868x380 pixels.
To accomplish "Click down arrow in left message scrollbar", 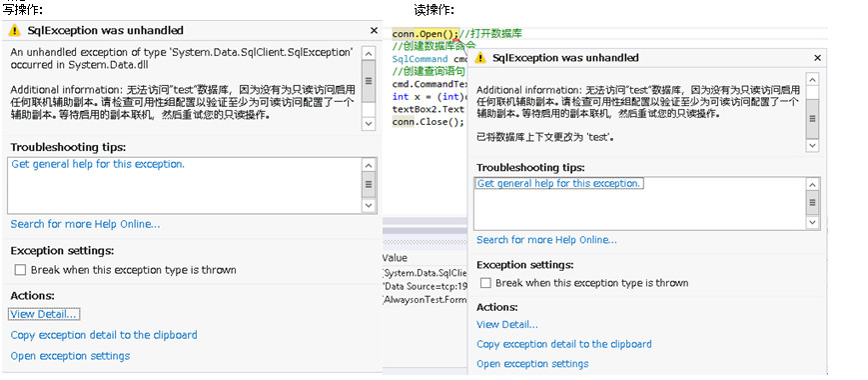I will tap(369, 124).
